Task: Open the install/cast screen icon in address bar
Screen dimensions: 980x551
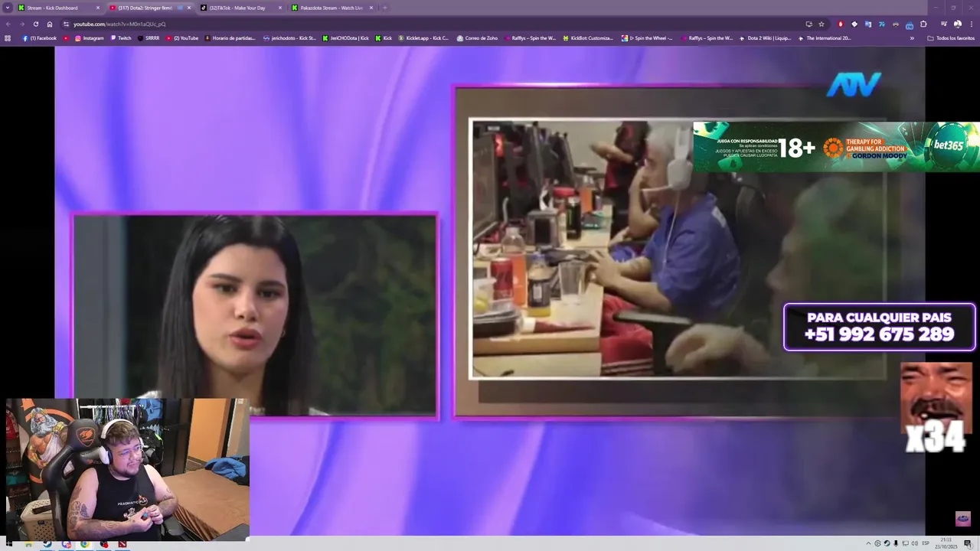Action: point(808,24)
